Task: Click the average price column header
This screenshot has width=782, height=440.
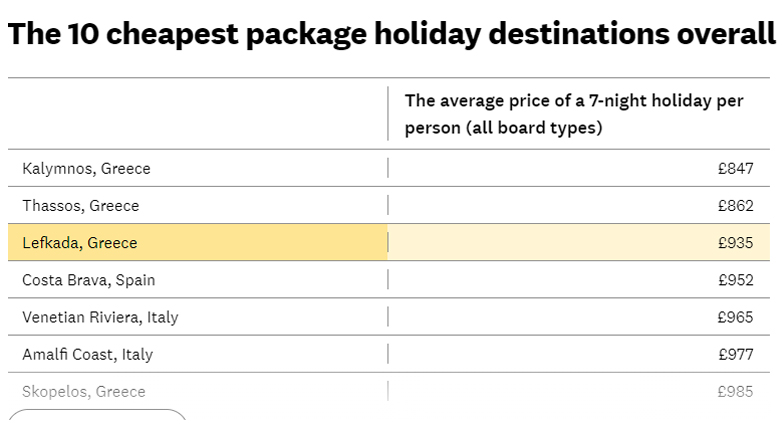Action: click(574, 114)
